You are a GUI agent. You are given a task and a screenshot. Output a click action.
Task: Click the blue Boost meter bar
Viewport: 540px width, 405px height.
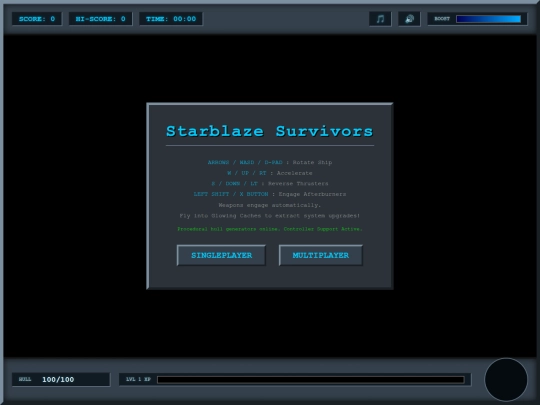point(488,19)
